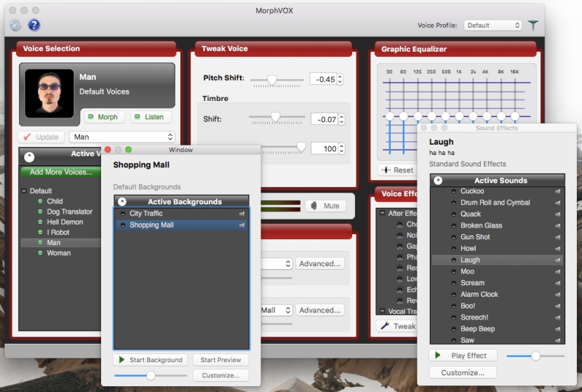Select the Cuckoo sound effect

(x=472, y=191)
